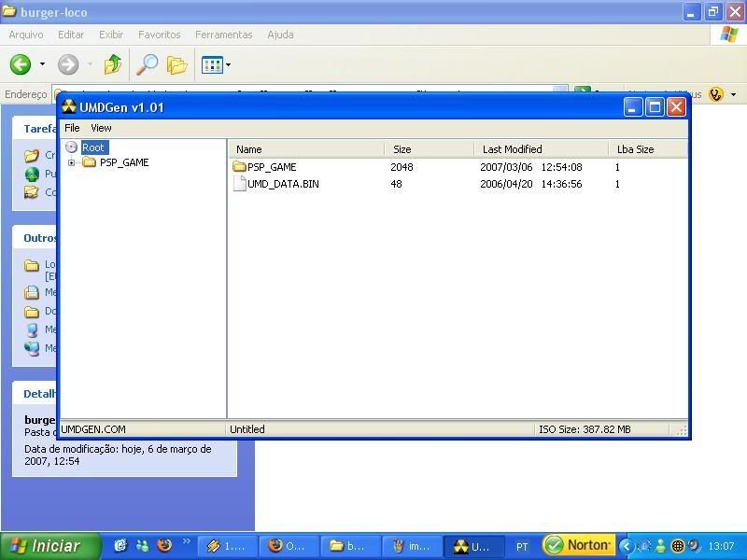The width and height of the screenshot is (747, 560).
Task: Open the messenger icon in quick launch
Action: 142,545
